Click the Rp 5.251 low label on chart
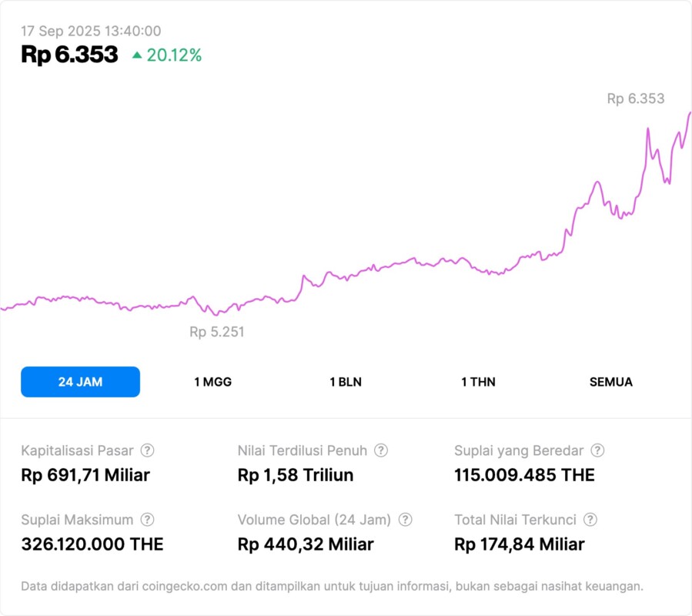The image size is (692, 616). [217, 332]
